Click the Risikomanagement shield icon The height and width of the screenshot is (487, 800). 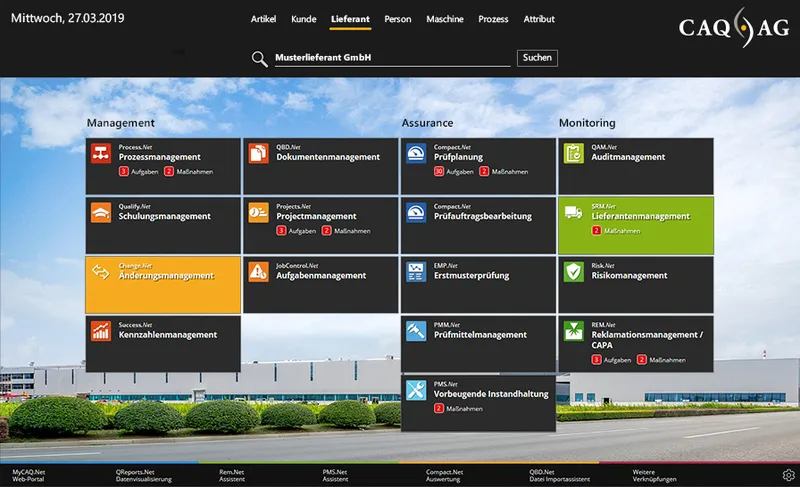[x=574, y=272]
